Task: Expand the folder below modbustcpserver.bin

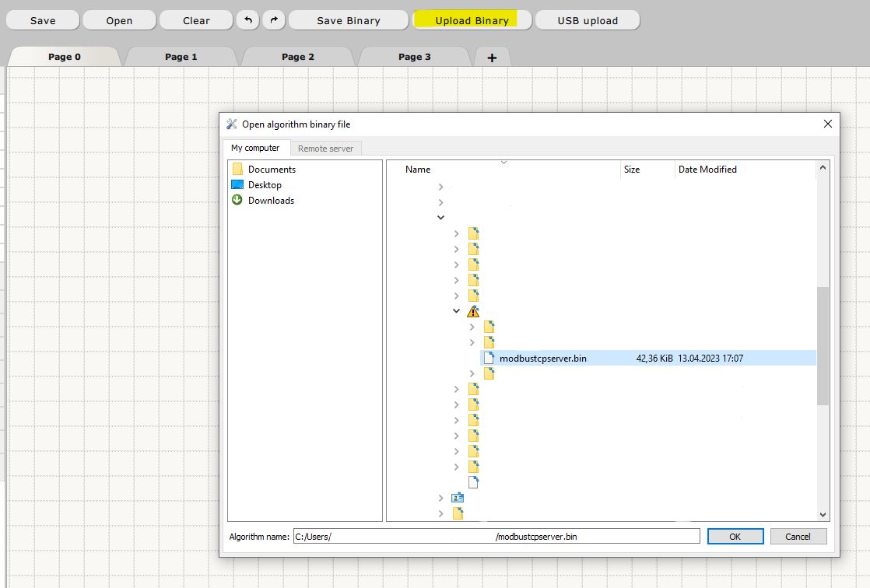Action: point(472,373)
